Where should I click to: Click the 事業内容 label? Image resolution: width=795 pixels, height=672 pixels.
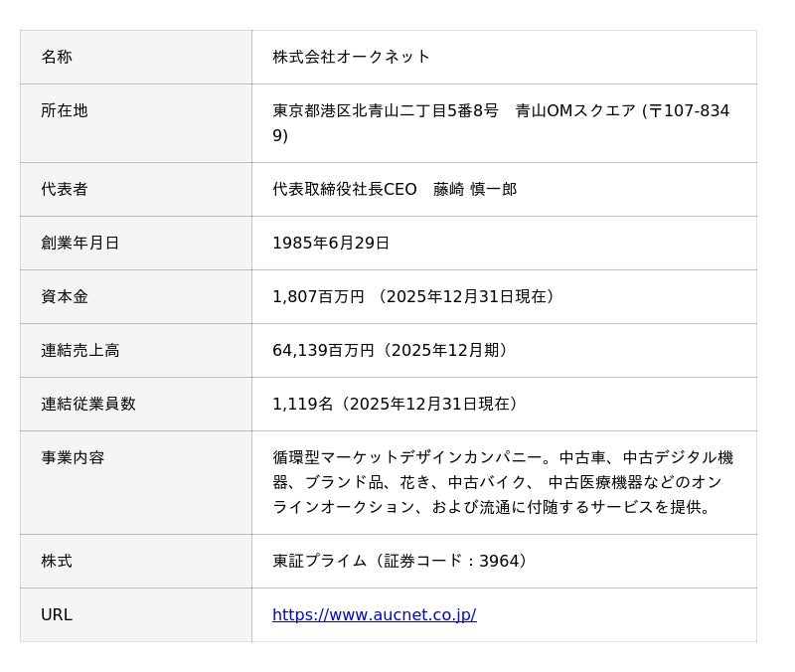click(x=73, y=457)
